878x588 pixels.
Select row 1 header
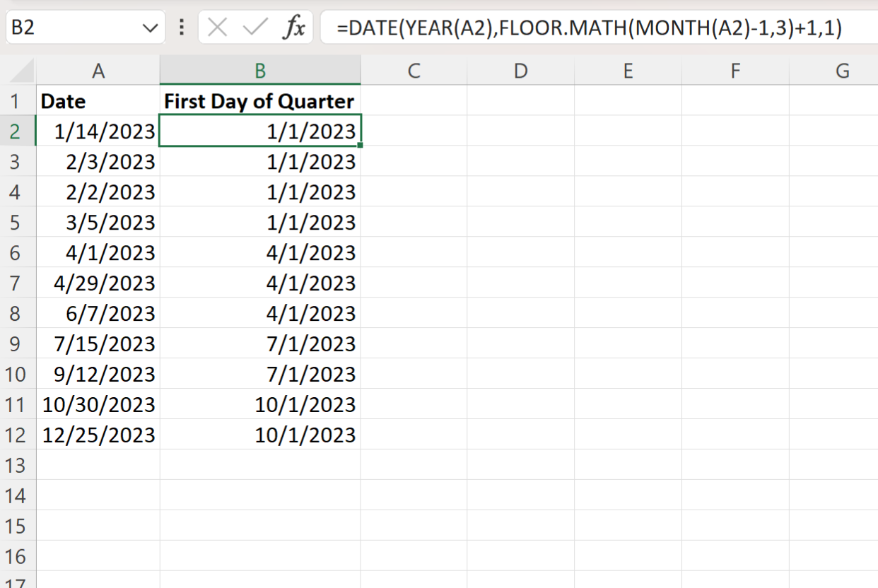(x=18, y=101)
